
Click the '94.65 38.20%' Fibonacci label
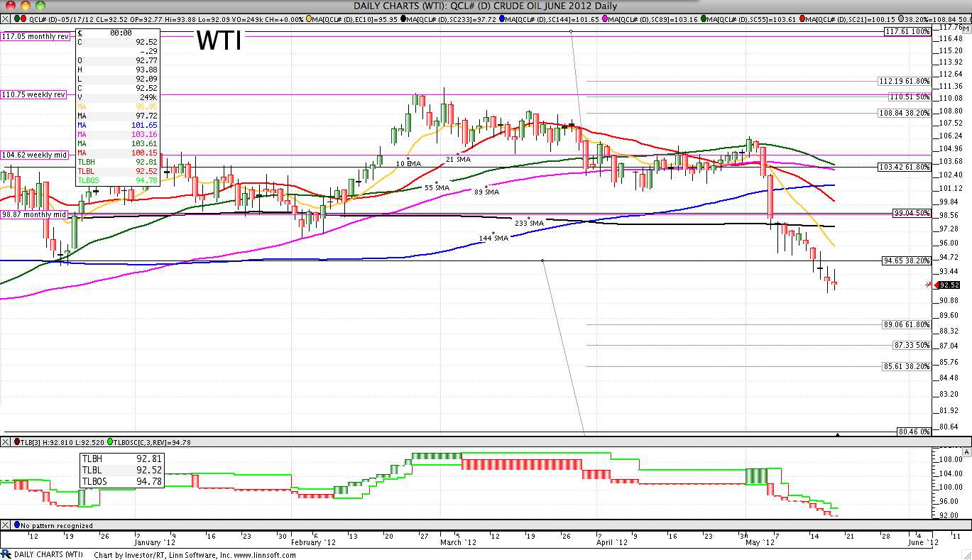[x=907, y=260]
